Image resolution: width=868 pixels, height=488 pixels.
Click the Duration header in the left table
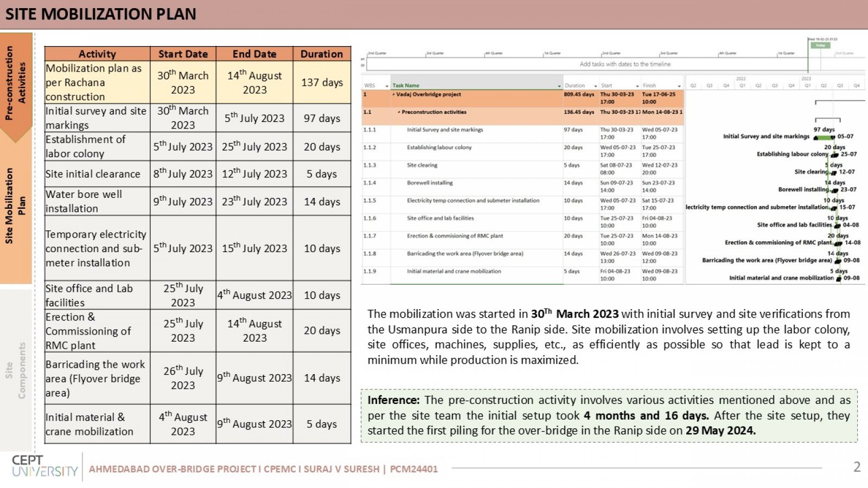[x=322, y=54]
